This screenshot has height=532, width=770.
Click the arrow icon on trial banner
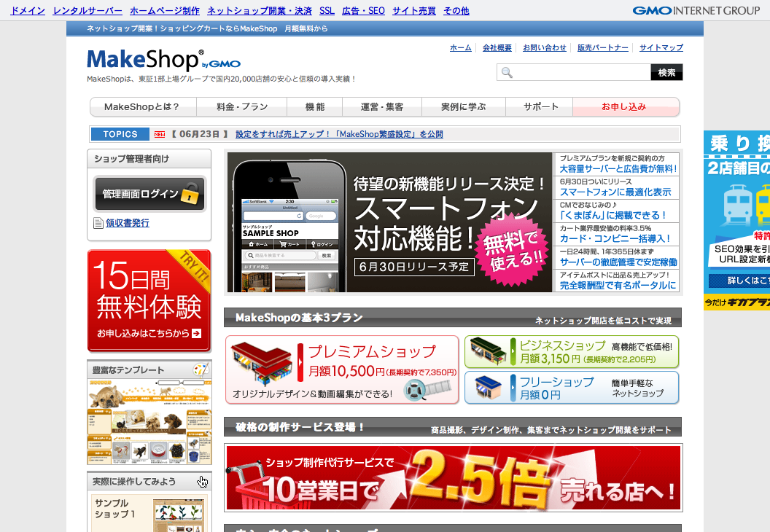tap(196, 333)
